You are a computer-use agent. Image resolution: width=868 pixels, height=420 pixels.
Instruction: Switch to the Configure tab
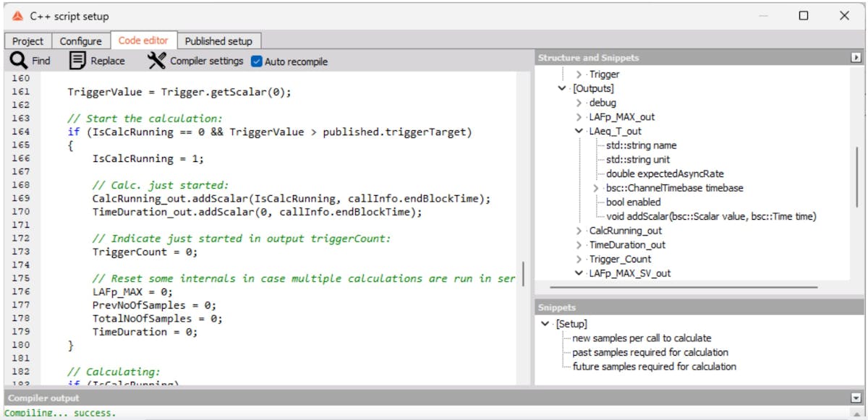[x=80, y=41]
